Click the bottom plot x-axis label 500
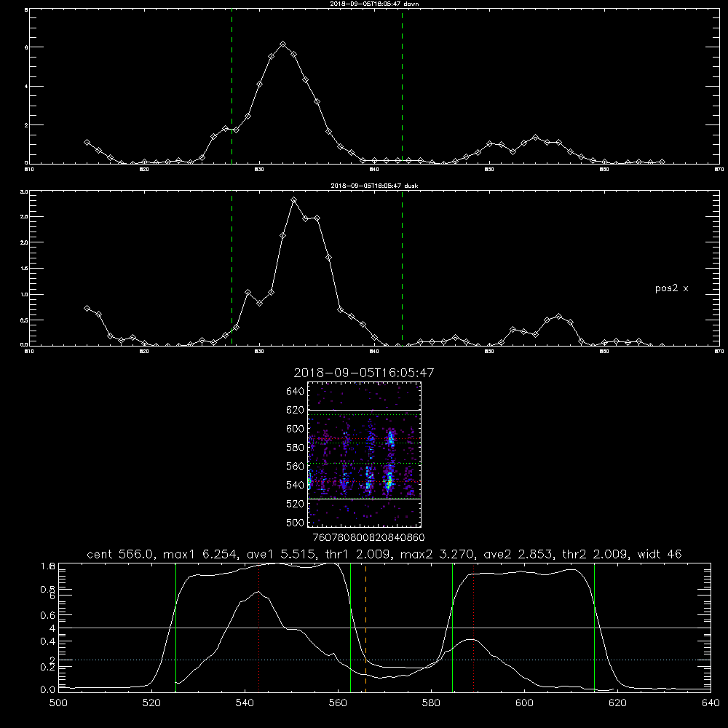 (58, 703)
